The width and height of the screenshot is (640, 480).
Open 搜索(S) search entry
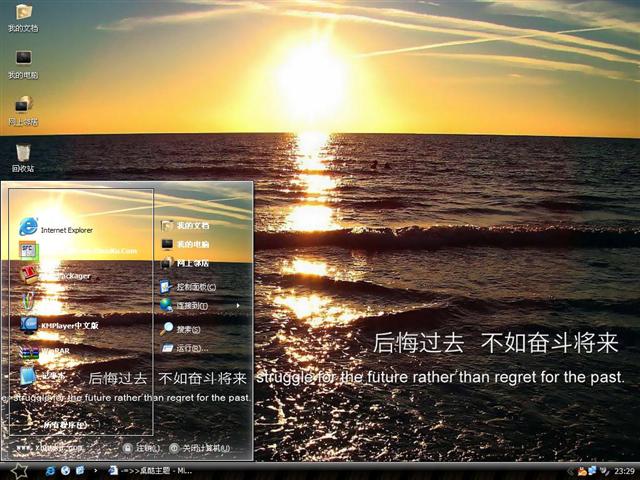pyautogui.click(x=180, y=329)
